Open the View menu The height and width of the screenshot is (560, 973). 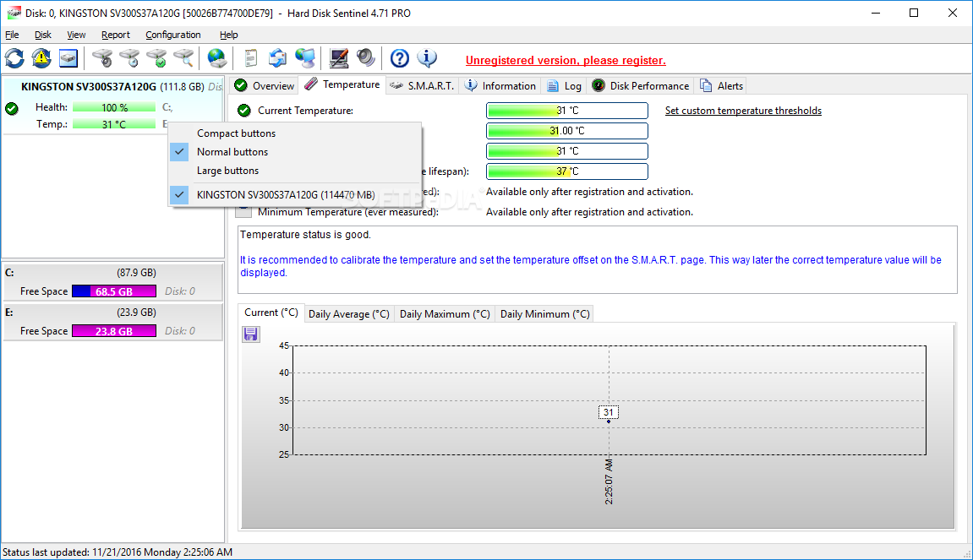pos(76,35)
